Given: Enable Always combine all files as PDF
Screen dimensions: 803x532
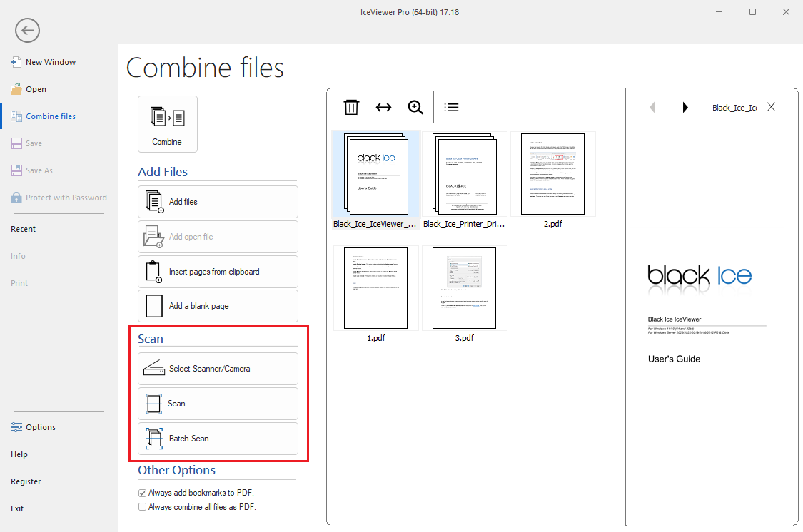Looking at the screenshot, I should [142, 507].
